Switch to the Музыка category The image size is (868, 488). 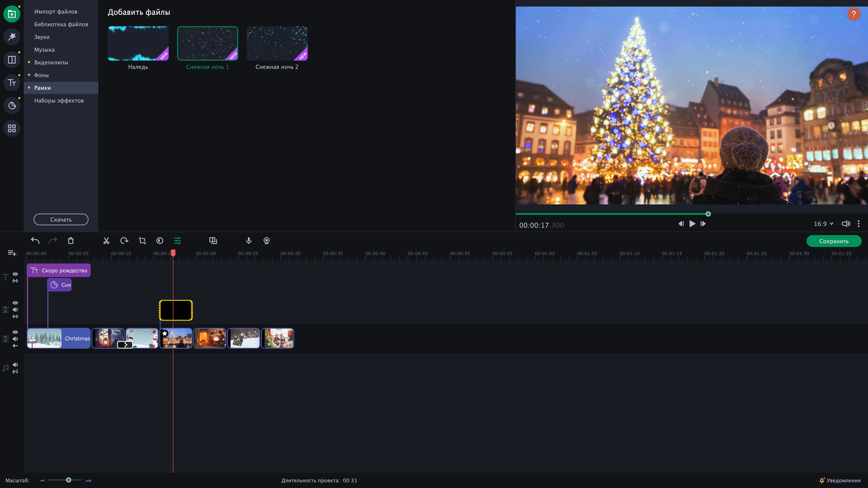tap(44, 50)
